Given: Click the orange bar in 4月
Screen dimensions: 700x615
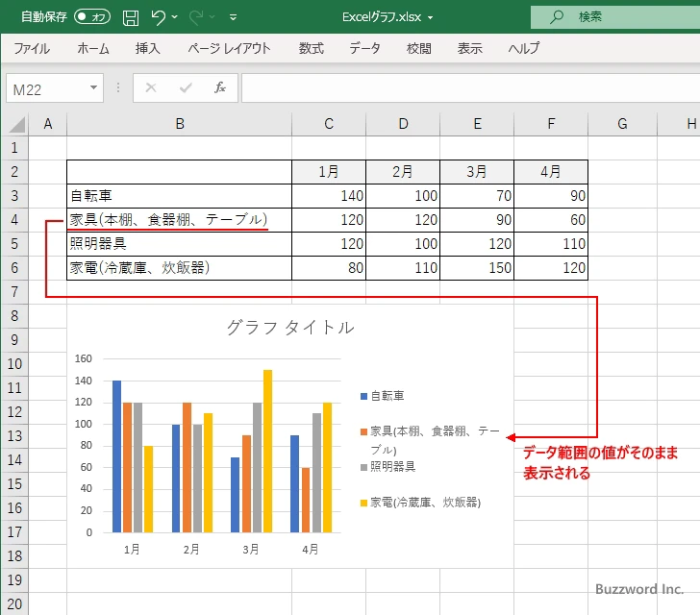Looking at the screenshot, I should (x=306, y=500).
